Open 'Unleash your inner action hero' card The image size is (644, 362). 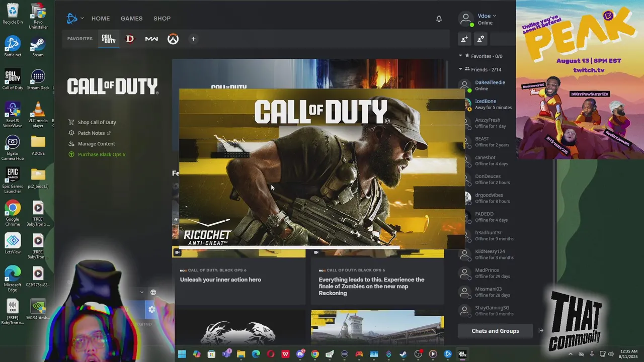click(x=239, y=277)
